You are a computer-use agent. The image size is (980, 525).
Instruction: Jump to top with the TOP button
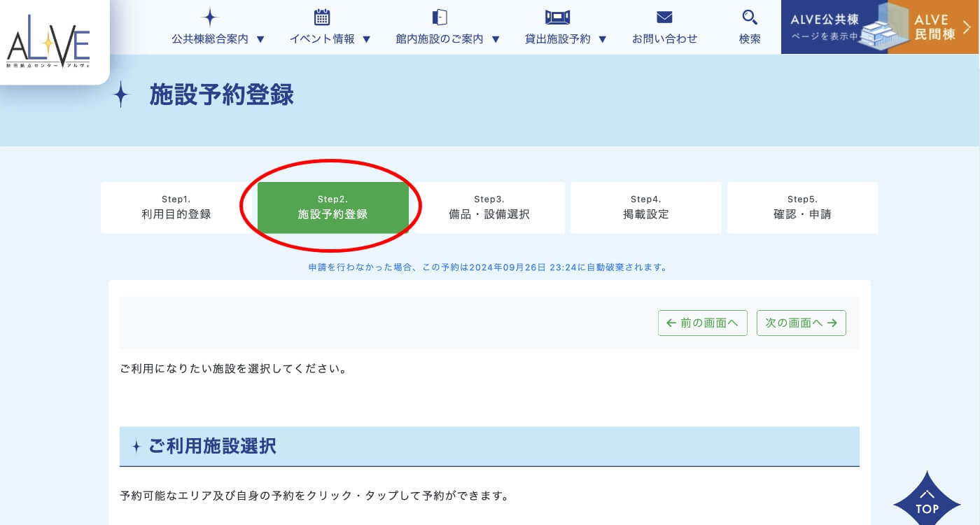pyautogui.click(x=927, y=500)
